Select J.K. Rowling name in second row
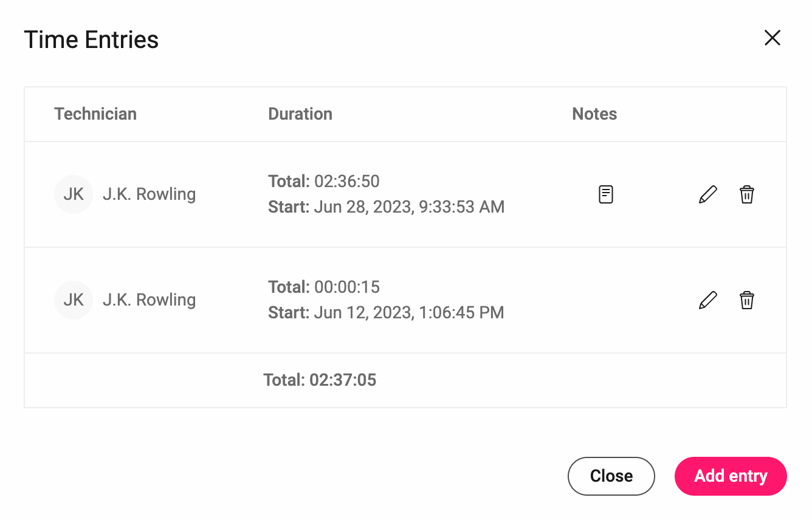This screenshot has height=520, width=812. [x=149, y=300]
